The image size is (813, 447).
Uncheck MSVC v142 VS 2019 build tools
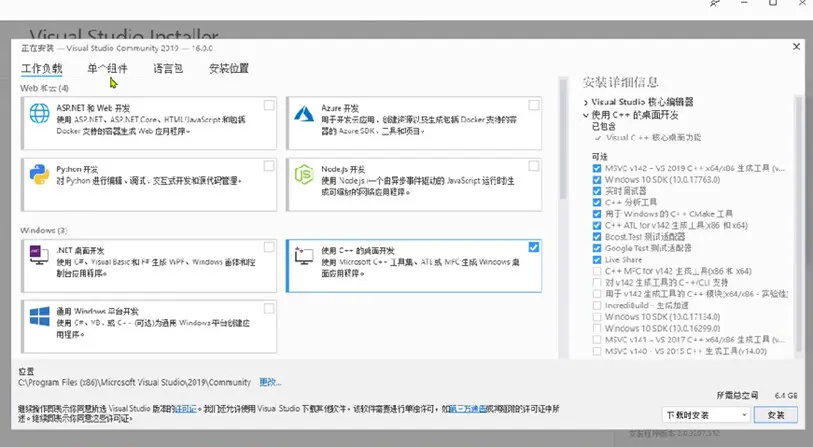coord(597,168)
